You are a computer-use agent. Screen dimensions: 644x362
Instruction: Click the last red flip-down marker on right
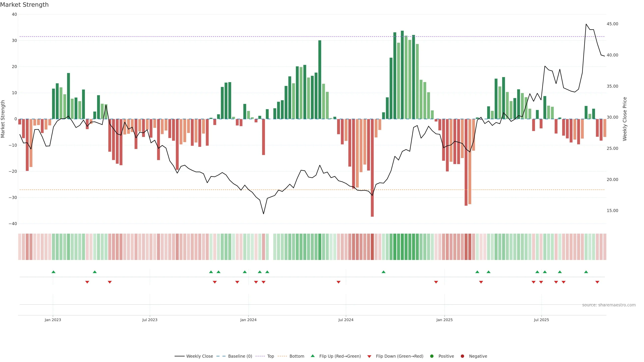(x=597, y=282)
